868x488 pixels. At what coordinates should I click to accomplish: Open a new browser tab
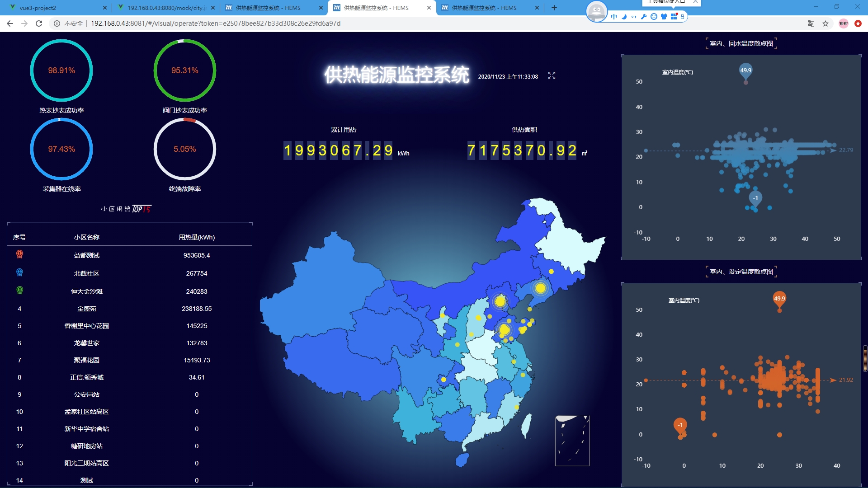(x=554, y=8)
